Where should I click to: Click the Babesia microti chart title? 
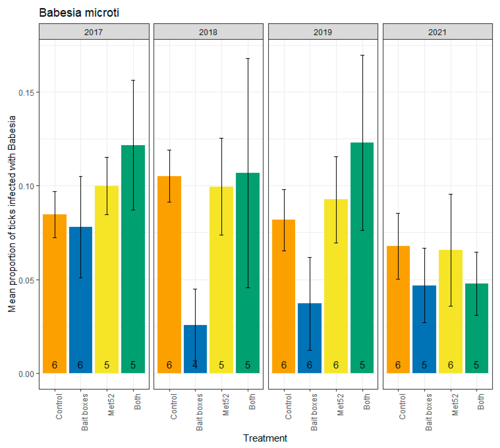[79, 13]
